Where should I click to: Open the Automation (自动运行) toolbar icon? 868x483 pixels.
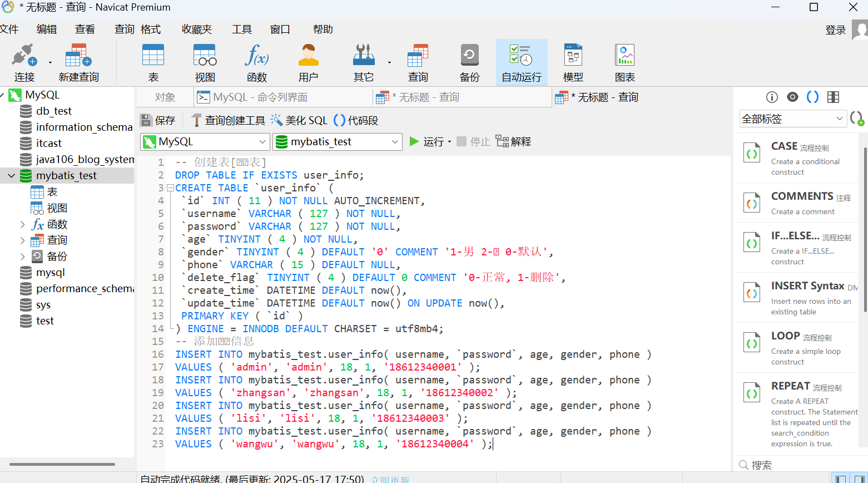click(x=521, y=63)
